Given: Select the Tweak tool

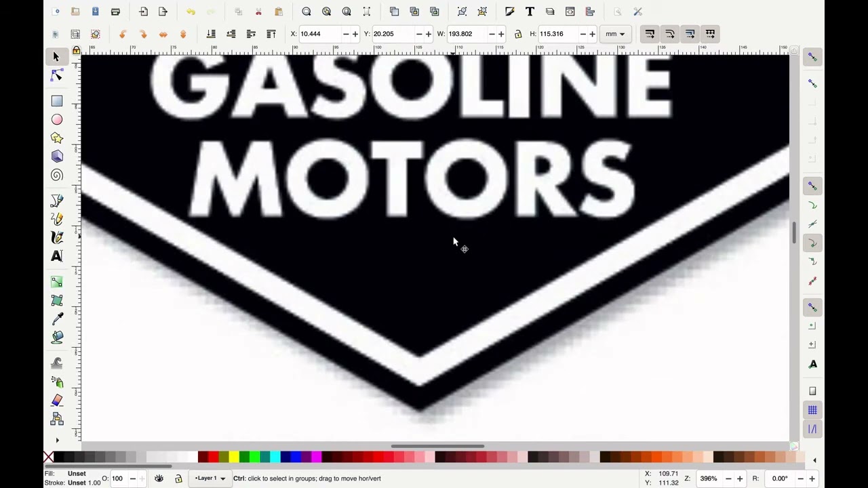Looking at the screenshot, I should click(56, 363).
